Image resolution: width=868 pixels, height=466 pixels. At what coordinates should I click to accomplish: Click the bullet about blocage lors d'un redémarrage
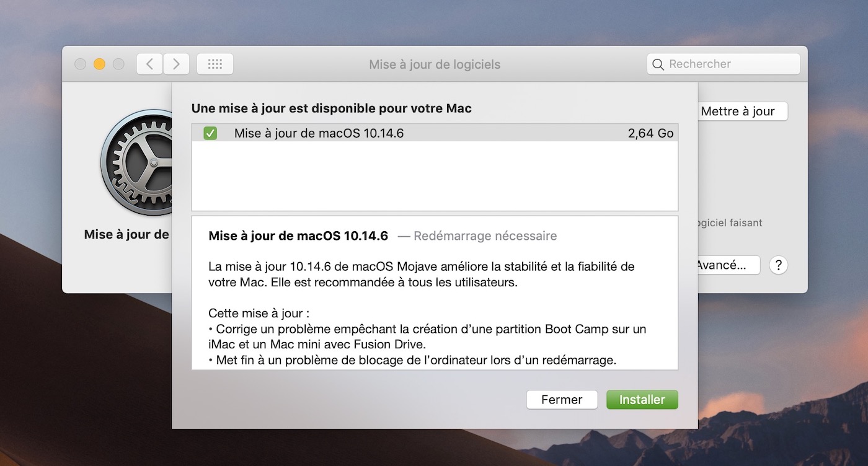(413, 360)
